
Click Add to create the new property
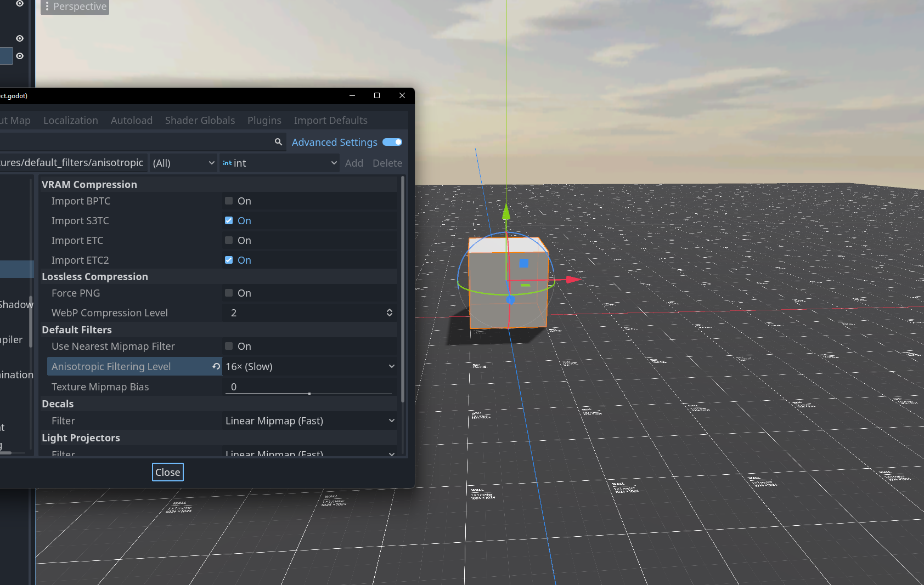click(x=354, y=163)
